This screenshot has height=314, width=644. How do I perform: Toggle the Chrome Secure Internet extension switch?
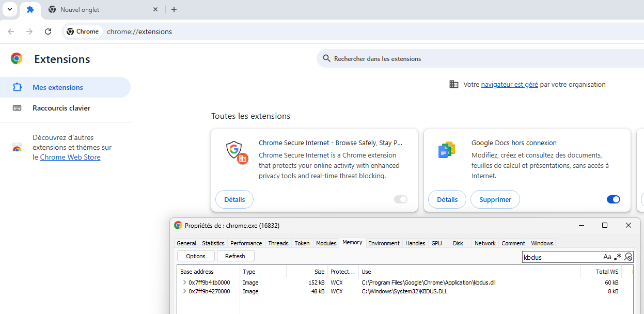401,199
